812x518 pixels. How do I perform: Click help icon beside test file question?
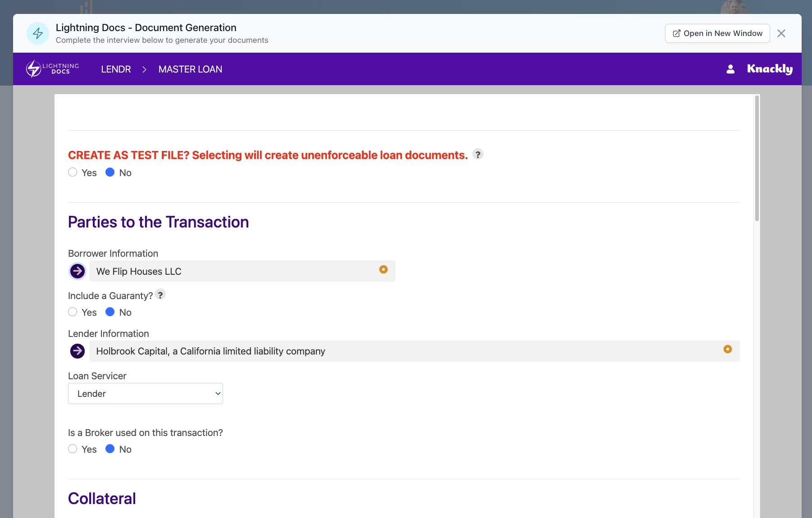pyautogui.click(x=478, y=154)
